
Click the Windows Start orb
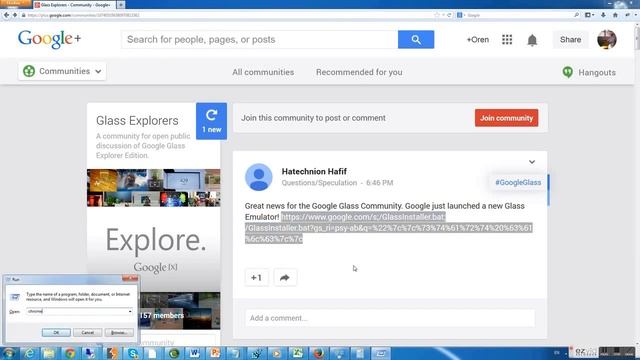tap(9, 353)
